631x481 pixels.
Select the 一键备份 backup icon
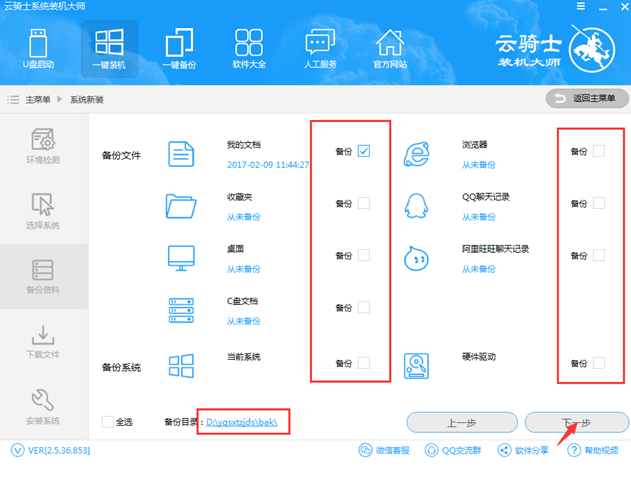click(x=179, y=42)
